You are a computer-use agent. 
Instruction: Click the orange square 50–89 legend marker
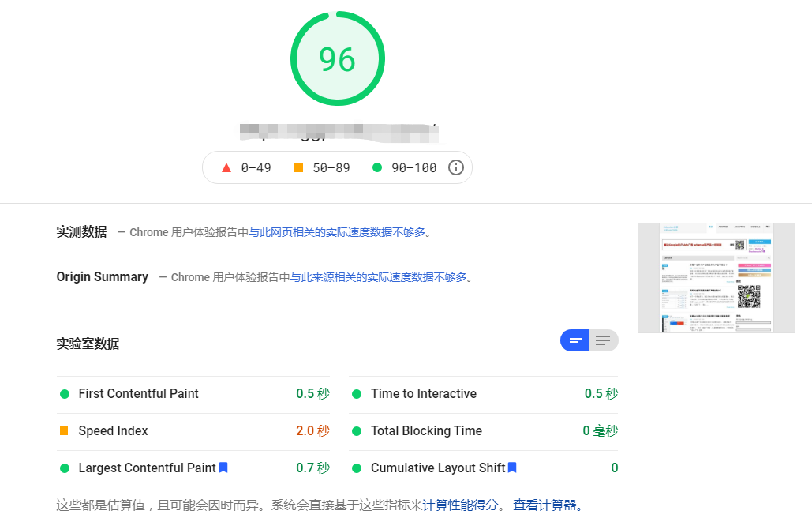click(298, 167)
